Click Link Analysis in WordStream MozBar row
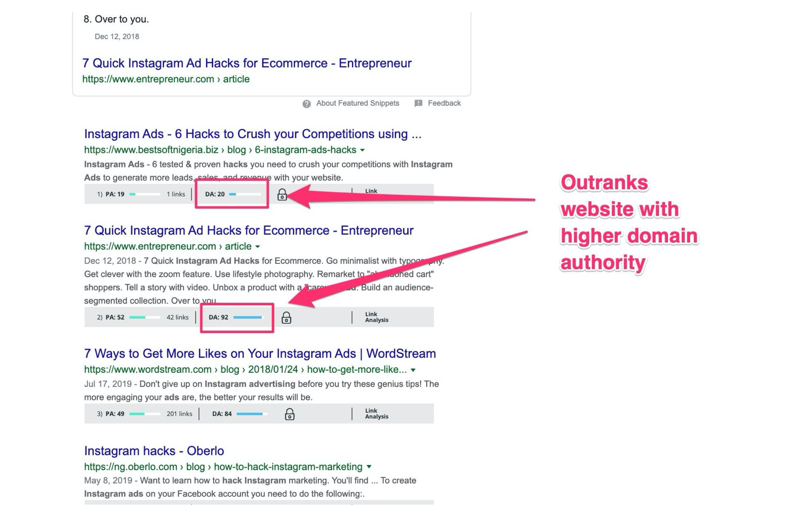This screenshot has height=517, width=812. [x=377, y=413]
